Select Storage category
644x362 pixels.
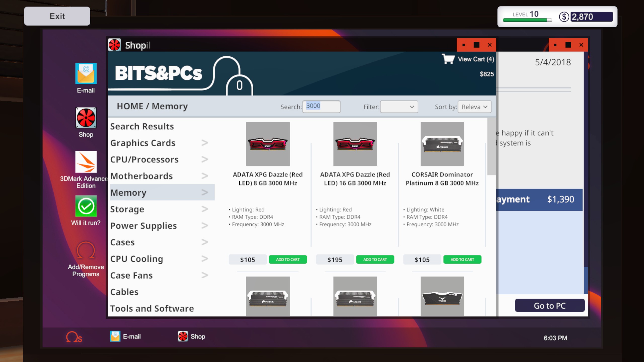point(127,209)
